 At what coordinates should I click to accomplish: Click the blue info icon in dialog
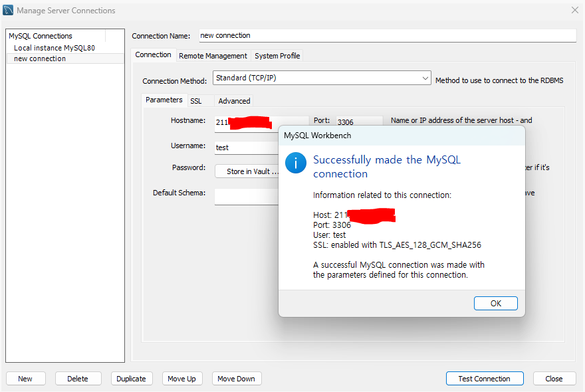point(295,163)
